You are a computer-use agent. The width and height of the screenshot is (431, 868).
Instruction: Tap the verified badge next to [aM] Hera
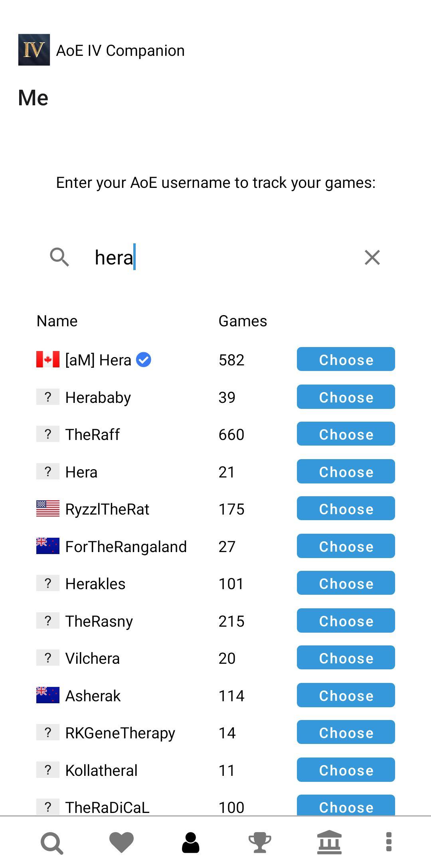pyautogui.click(x=144, y=360)
